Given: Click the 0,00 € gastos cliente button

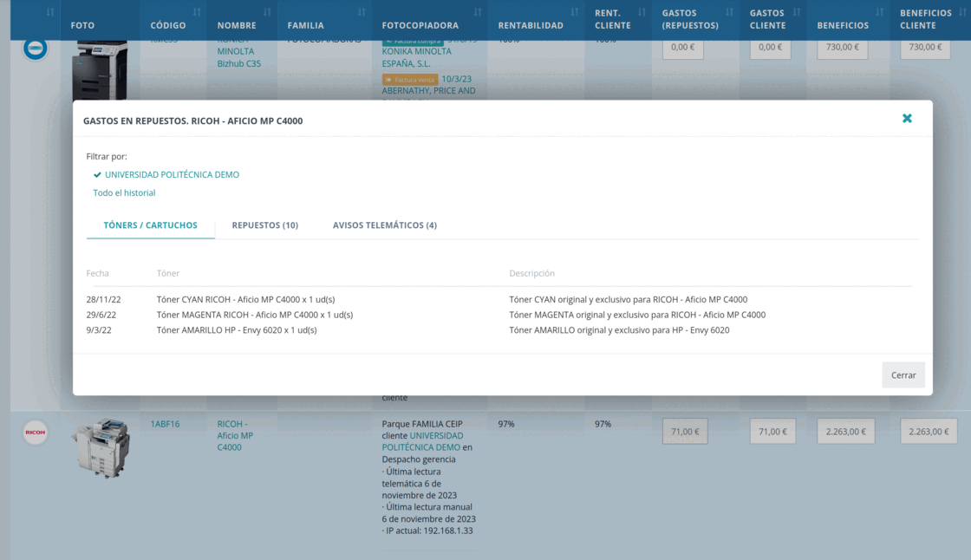Looking at the screenshot, I should click(770, 49).
